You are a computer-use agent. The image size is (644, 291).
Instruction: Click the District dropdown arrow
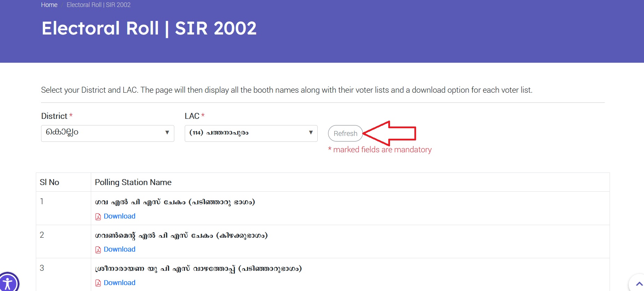[x=167, y=132]
